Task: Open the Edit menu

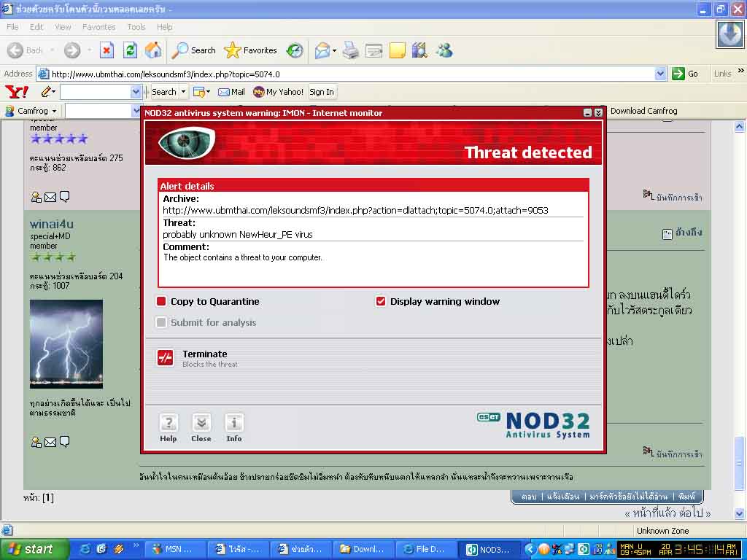Action: [x=36, y=27]
